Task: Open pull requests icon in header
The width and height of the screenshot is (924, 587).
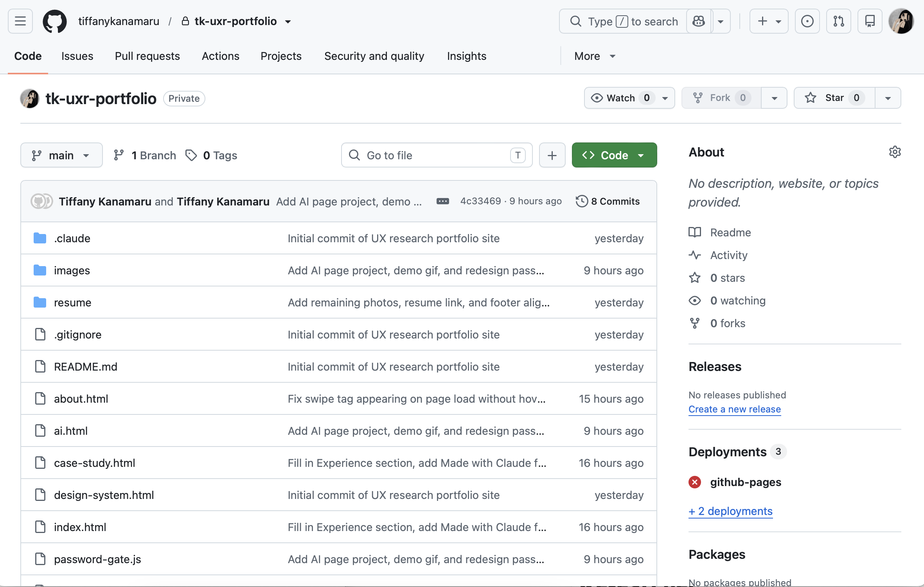Action: click(x=838, y=21)
